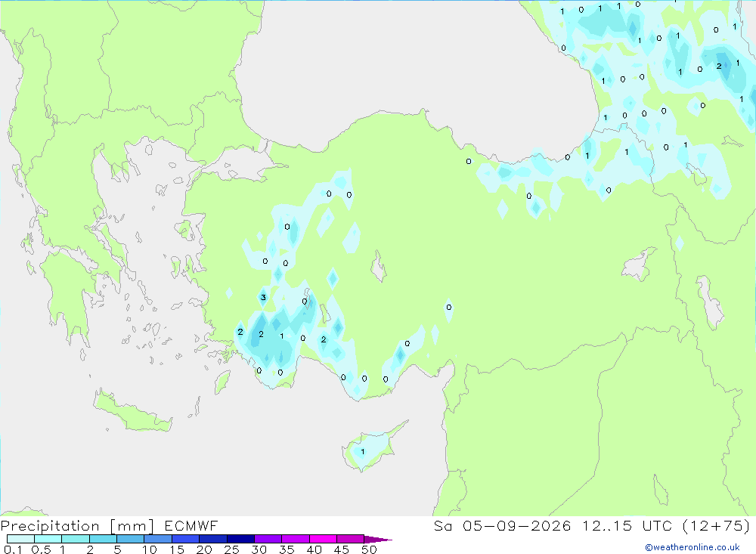Click the weatheronline.co.uk copyright link

click(x=692, y=547)
